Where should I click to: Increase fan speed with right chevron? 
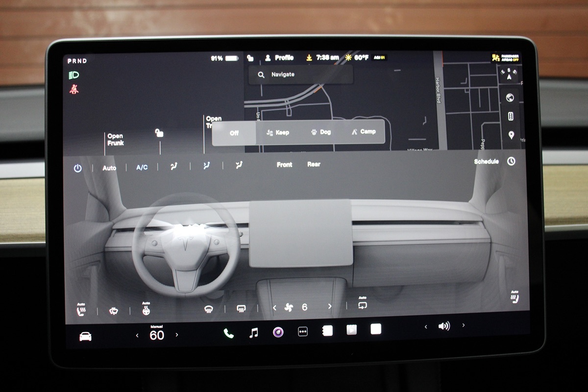click(329, 307)
